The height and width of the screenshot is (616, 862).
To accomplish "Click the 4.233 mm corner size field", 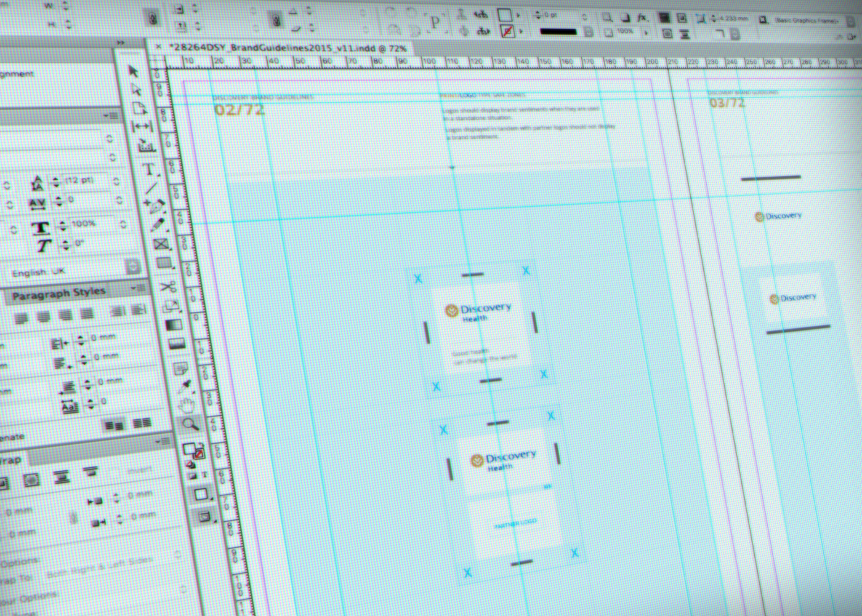I will pos(733,19).
